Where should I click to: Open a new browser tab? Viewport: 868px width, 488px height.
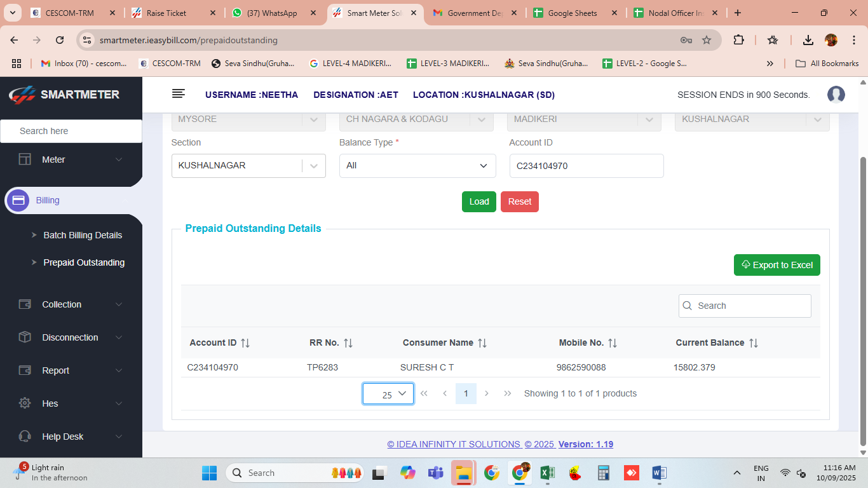[x=737, y=13]
